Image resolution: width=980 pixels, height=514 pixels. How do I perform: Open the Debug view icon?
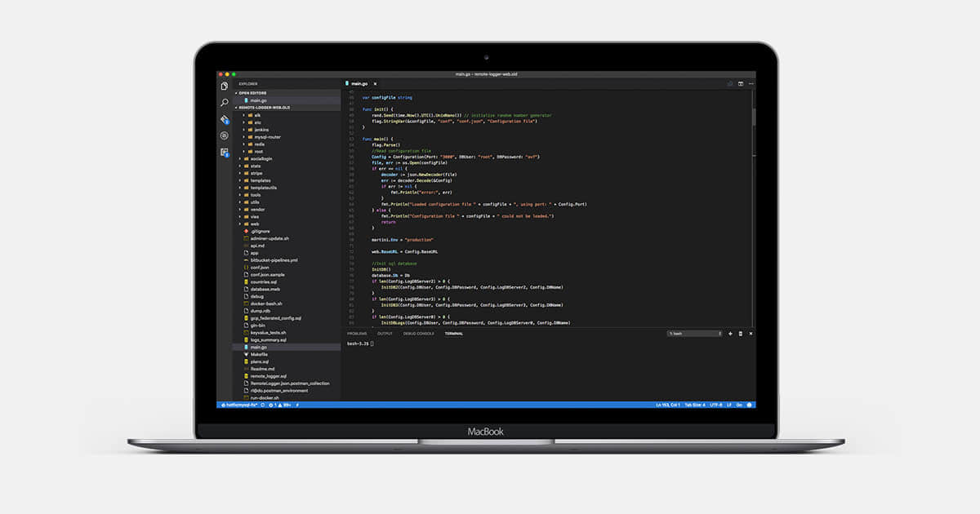pos(225,135)
